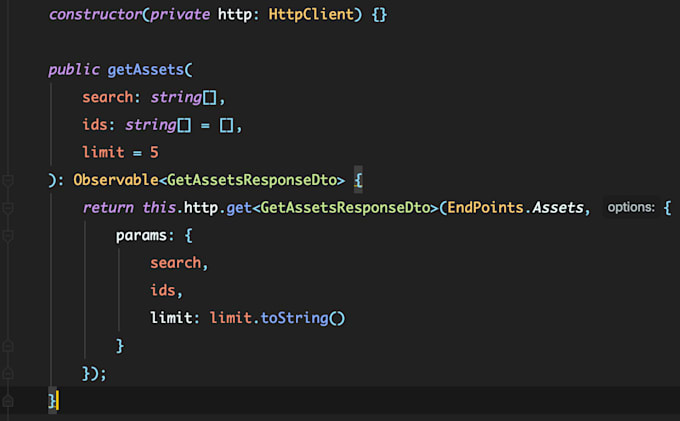Click the italic 'Assets' property

(x=558, y=208)
